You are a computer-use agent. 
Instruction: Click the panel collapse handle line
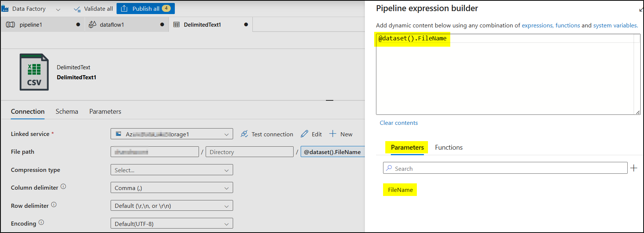(330, 100)
